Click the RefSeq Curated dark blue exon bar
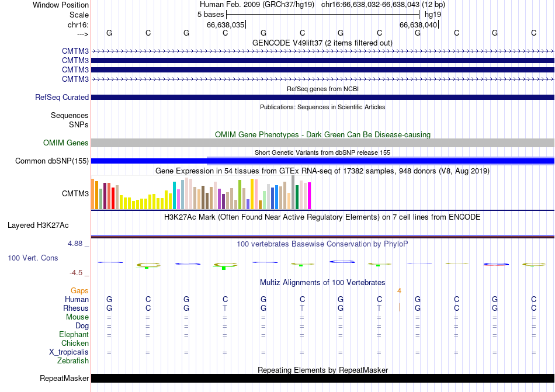Viewport: 555px width, 392px height. (x=322, y=98)
